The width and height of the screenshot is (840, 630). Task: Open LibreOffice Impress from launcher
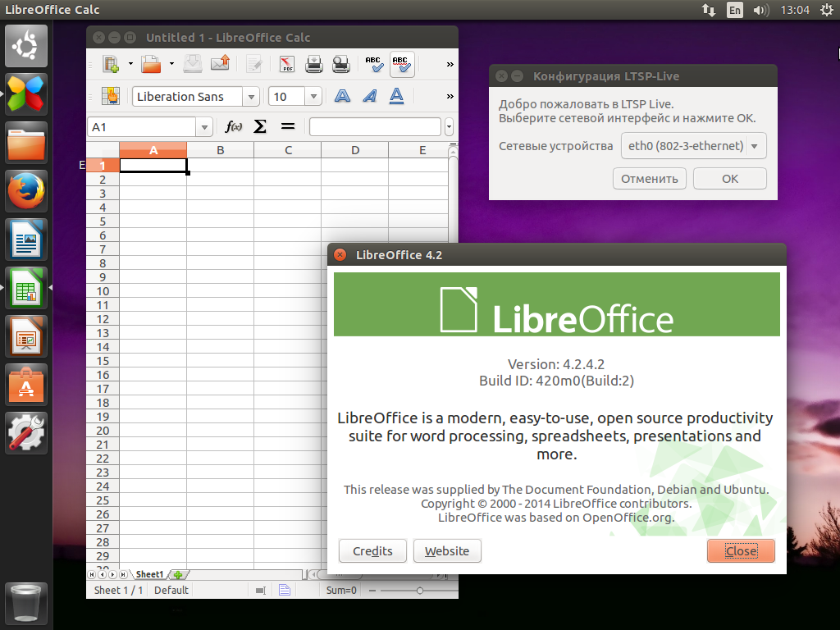(26, 336)
